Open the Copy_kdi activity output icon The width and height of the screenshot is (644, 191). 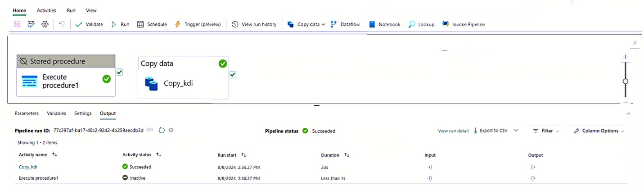(533, 167)
